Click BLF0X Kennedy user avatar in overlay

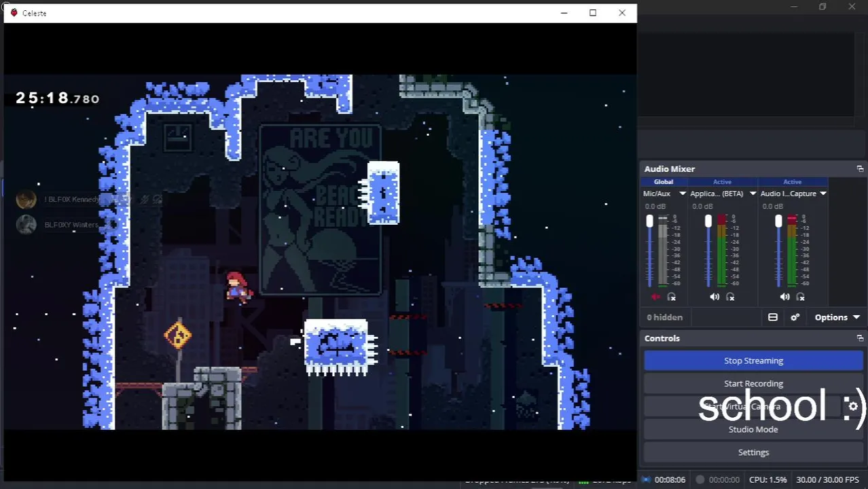[x=26, y=199]
